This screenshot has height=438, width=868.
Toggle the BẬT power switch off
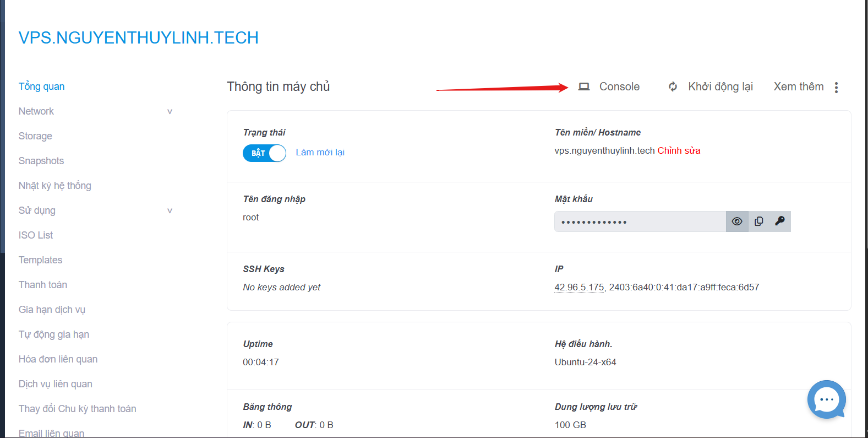pos(264,153)
